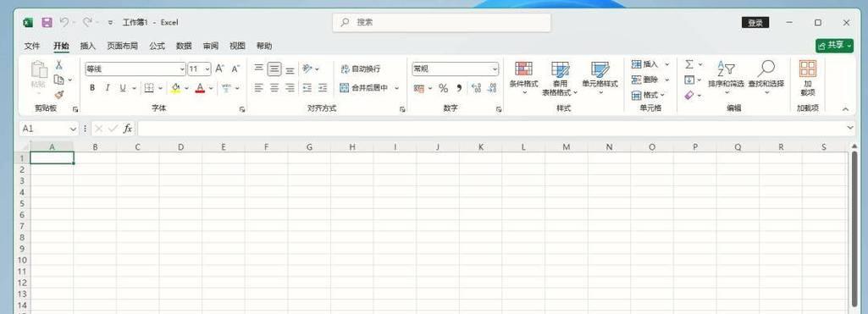Toggle align text left
This screenshot has height=314, width=868.
(x=258, y=87)
